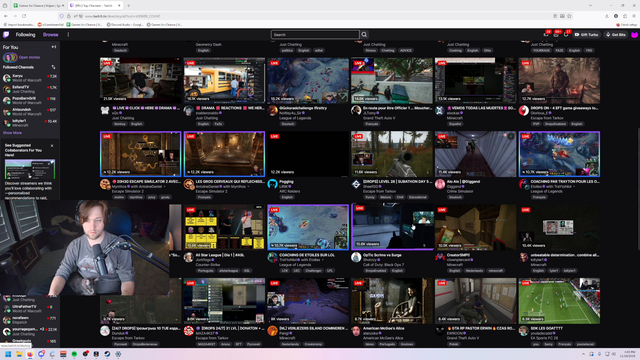640x360 pixels.
Task: Open the Browse page
Action: (51, 35)
